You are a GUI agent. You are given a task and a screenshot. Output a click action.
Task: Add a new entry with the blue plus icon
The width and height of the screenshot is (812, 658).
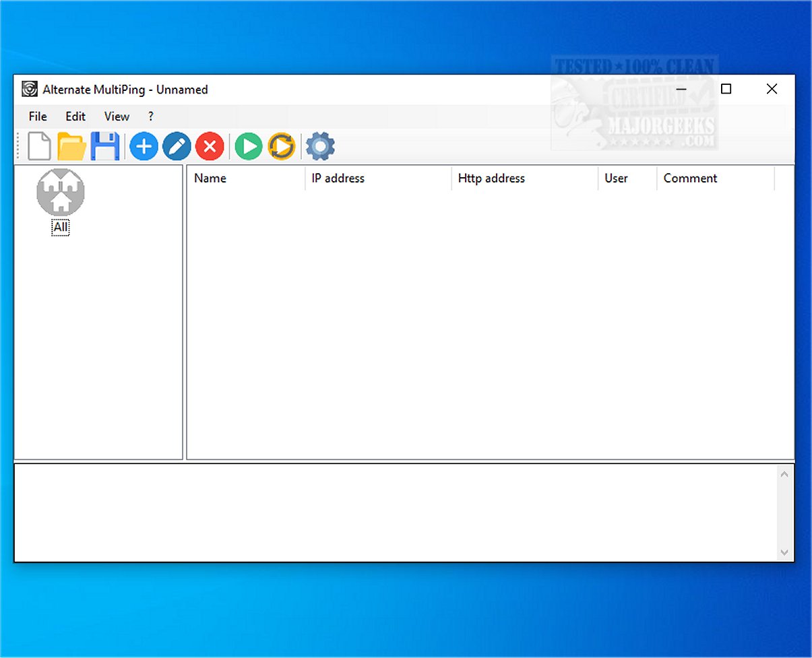tap(144, 146)
